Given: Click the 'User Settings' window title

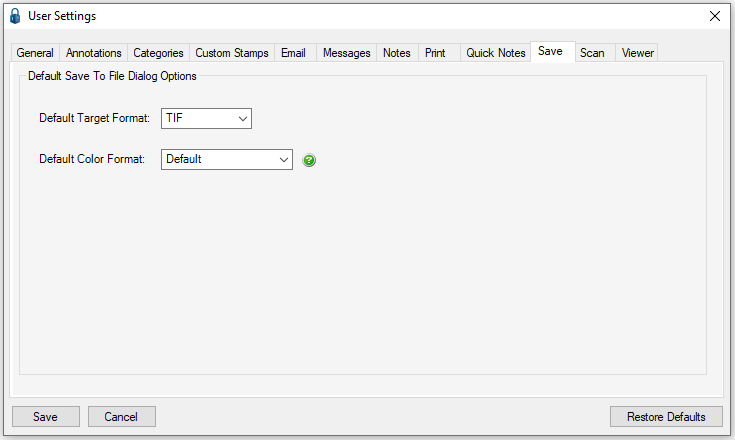Looking at the screenshot, I should click(62, 16).
